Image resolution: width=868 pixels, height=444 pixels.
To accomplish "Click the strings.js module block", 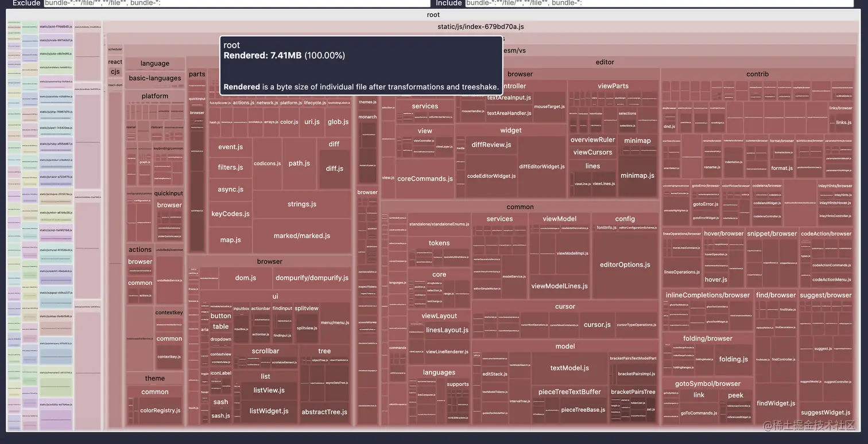I will [302, 204].
